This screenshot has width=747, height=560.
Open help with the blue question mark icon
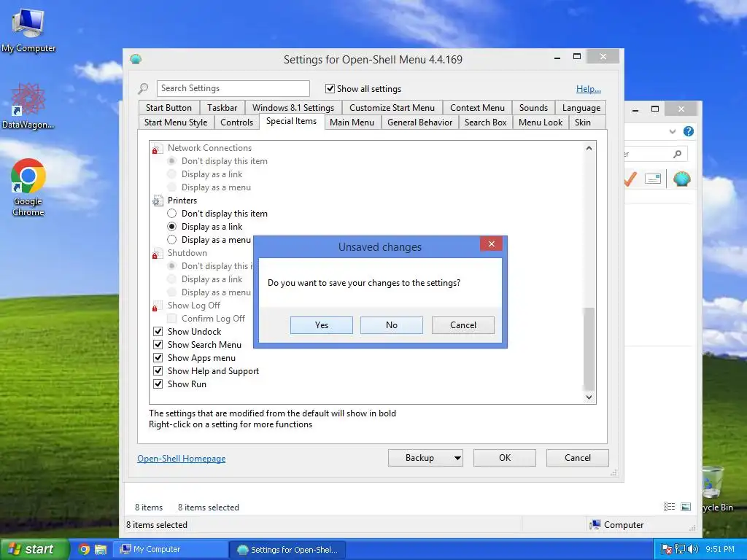pyautogui.click(x=689, y=131)
